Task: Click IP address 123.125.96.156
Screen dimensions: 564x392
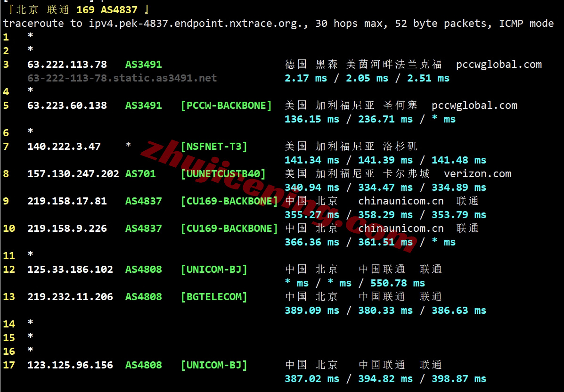Action: tap(70, 366)
